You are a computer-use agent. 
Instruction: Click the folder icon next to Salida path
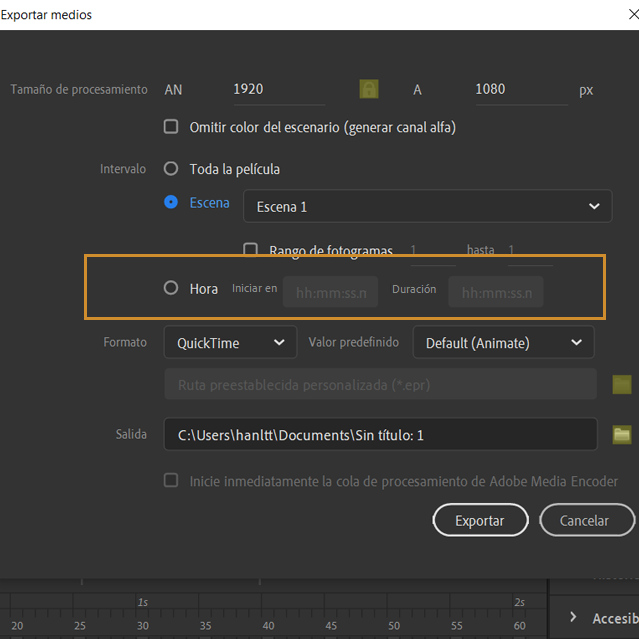pyautogui.click(x=622, y=434)
